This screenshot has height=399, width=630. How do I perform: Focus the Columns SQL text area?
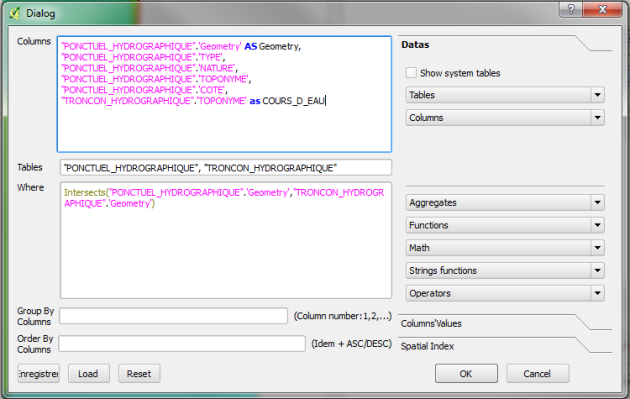(224, 94)
